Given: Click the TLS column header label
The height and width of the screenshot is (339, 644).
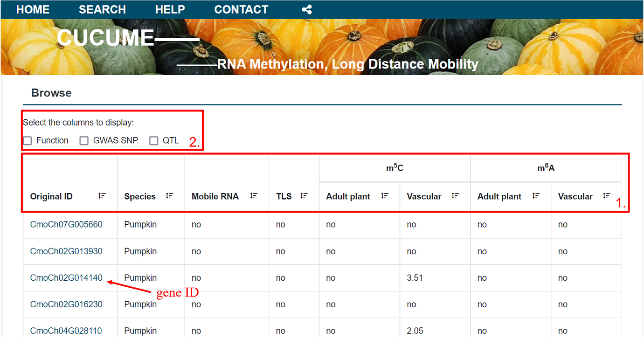Looking at the screenshot, I should click(x=284, y=196).
